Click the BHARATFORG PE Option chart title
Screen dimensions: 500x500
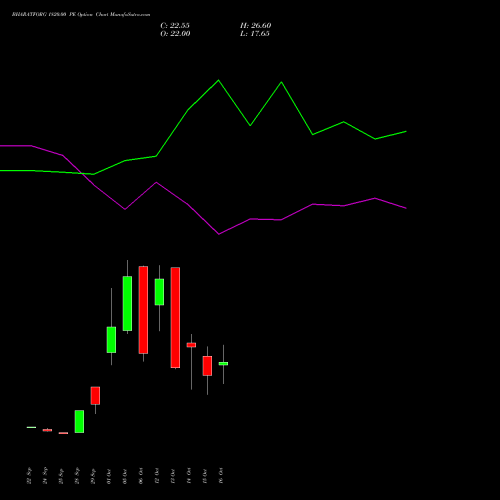(81, 15)
